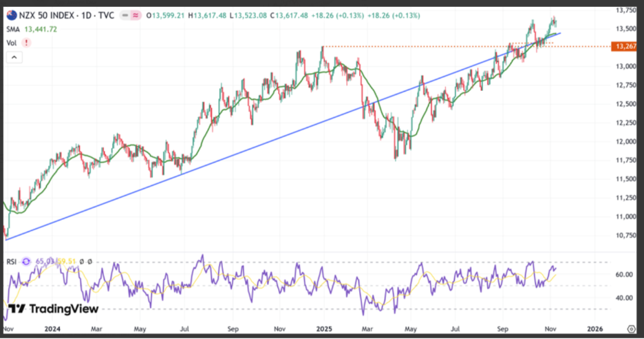Click SMA value 13,441.72
This screenshot has width=644, height=339.
(41, 29)
